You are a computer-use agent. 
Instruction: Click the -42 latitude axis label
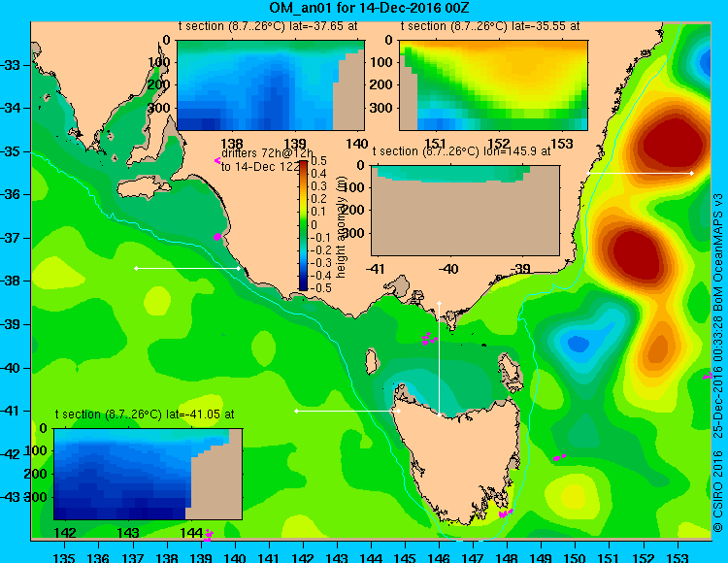pos(11,454)
